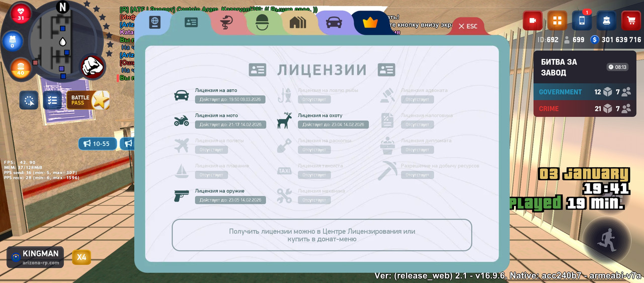Click the 10-55 megaphone button
Viewport: 644px width, 283px height.
[97, 144]
